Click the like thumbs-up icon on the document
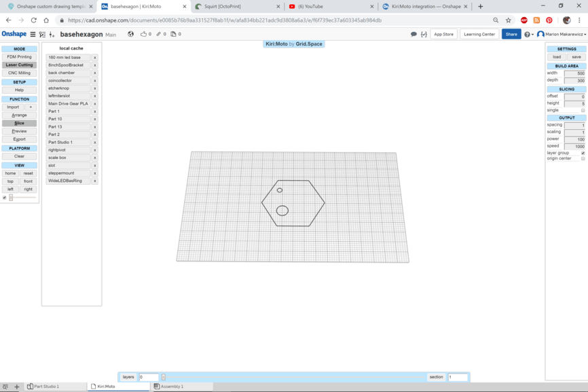The height and width of the screenshot is (392, 588). [x=145, y=34]
